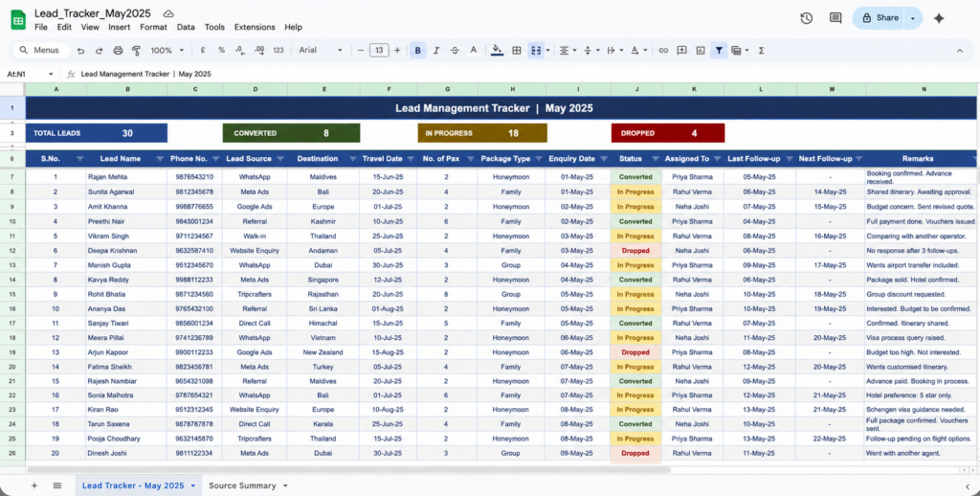Decrease decimal places
Screen dimensions: 980x496
coord(240,51)
